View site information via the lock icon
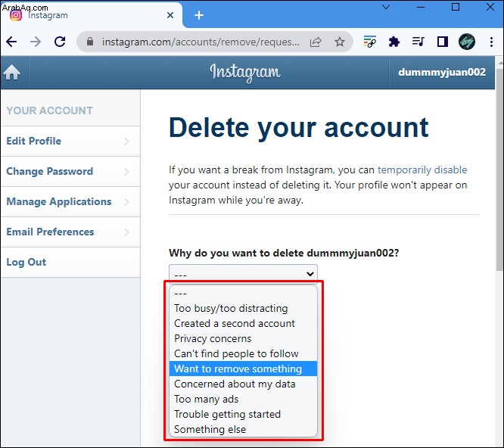This screenshot has height=448, width=504. [90, 42]
